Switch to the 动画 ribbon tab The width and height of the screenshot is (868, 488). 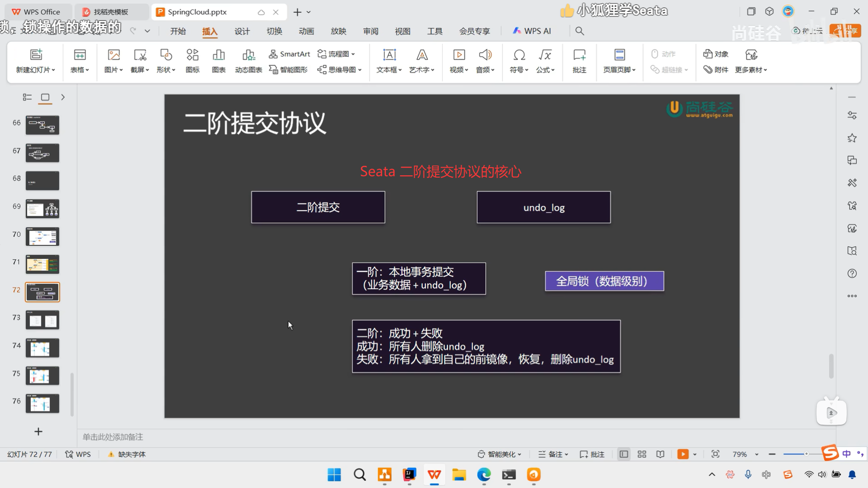point(306,31)
